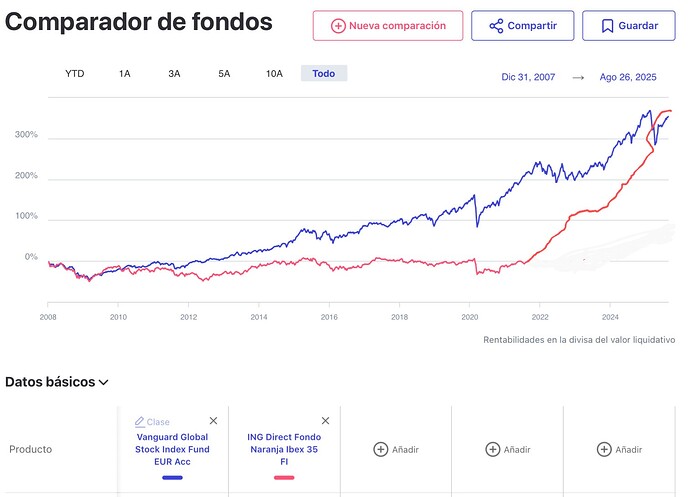Click the rightmost Añadir plus icon
Image resolution: width=690 pixels, height=497 pixels.
(604, 450)
